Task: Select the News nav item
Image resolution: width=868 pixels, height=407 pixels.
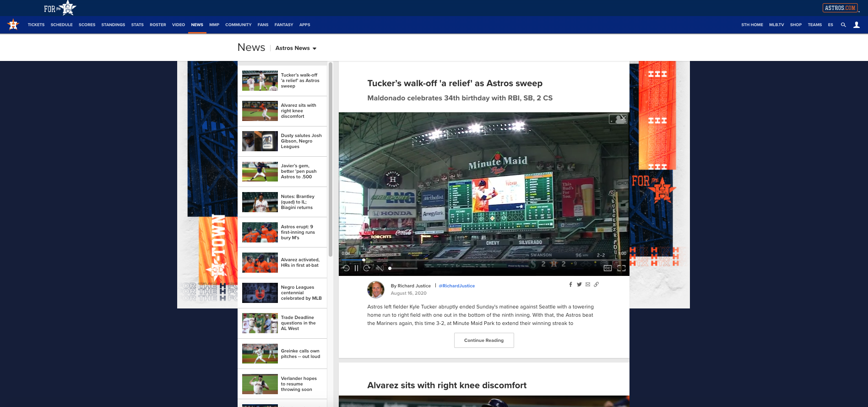Action: 197,25
